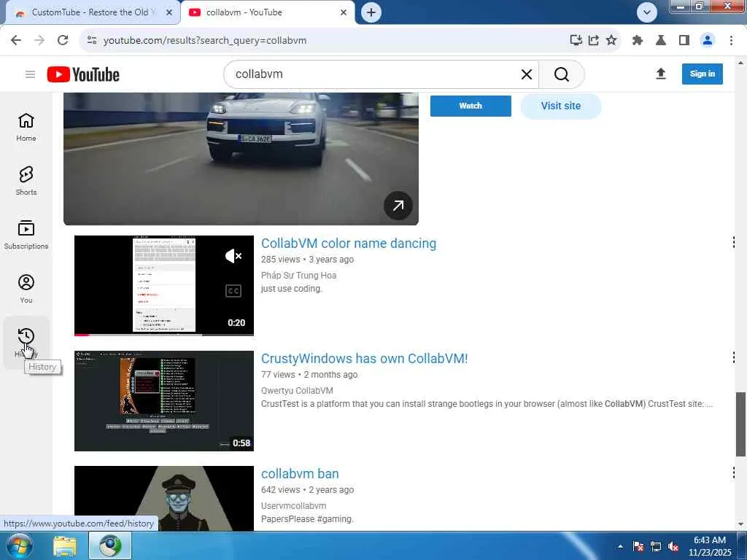Image resolution: width=747 pixels, height=560 pixels.
Task: Open the You sidebar item
Action: click(x=26, y=289)
